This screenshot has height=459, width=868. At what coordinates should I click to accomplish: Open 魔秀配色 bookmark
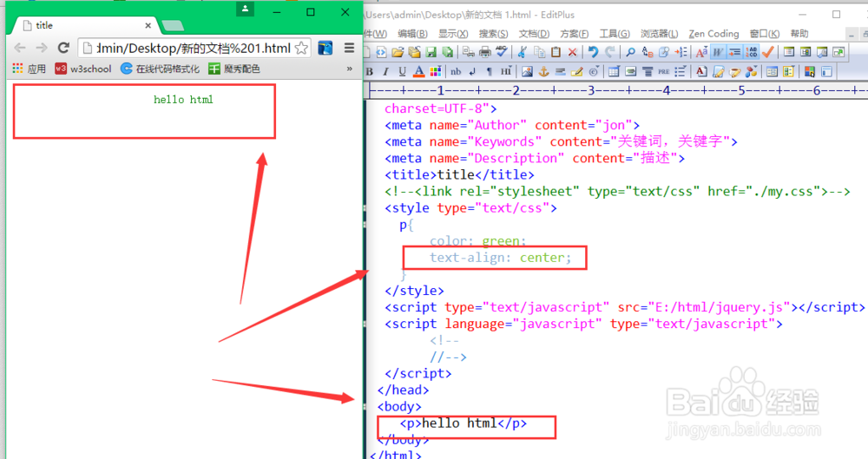[x=234, y=69]
